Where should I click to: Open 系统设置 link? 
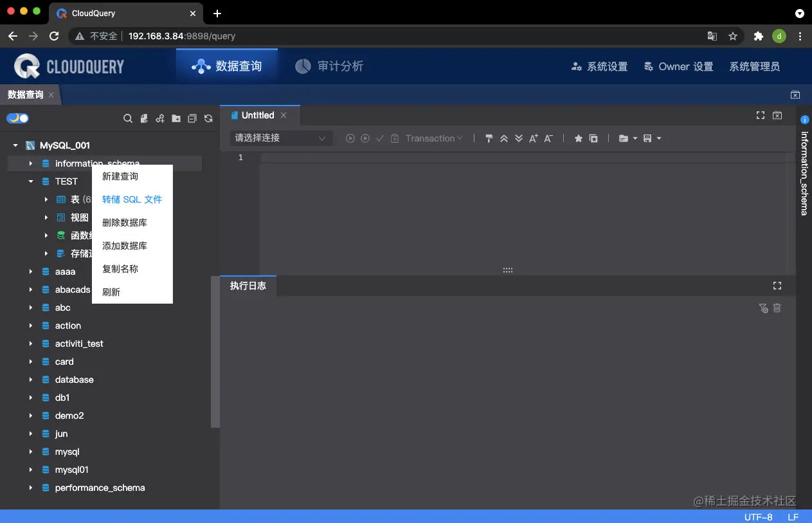pyautogui.click(x=599, y=67)
